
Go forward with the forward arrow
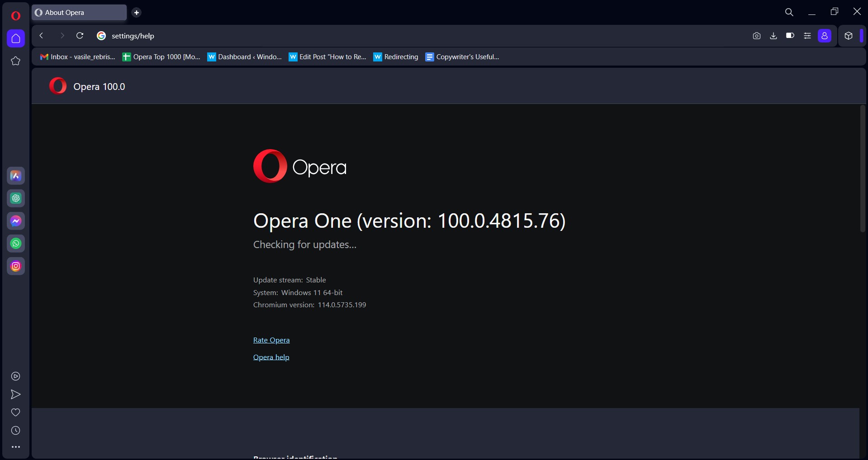pyautogui.click(x=62, y=36)
